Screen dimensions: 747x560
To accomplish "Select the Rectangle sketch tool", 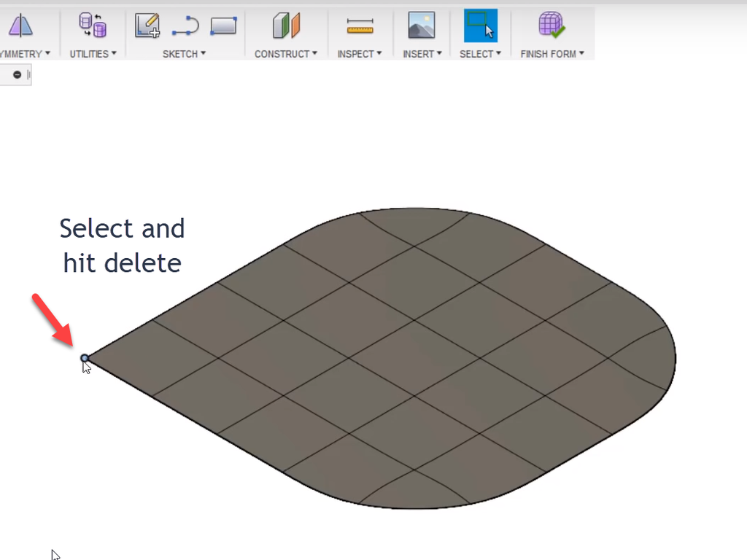I will coord(223,25).
